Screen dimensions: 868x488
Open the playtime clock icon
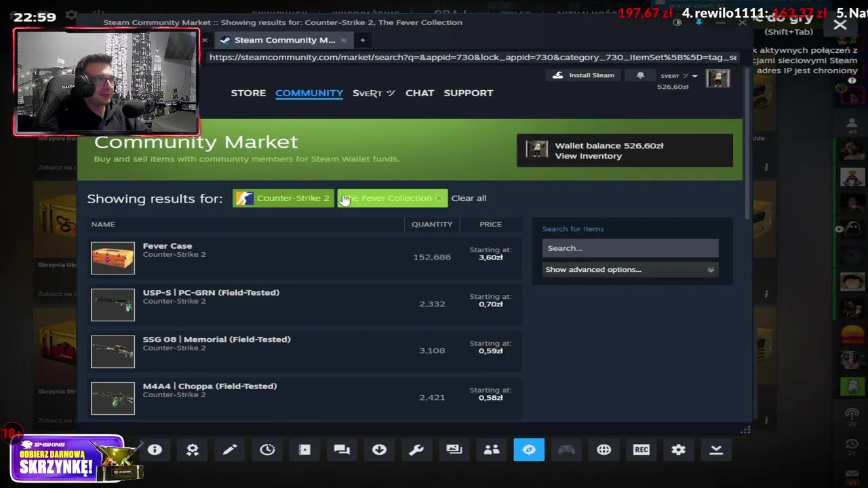click(267, 450)
